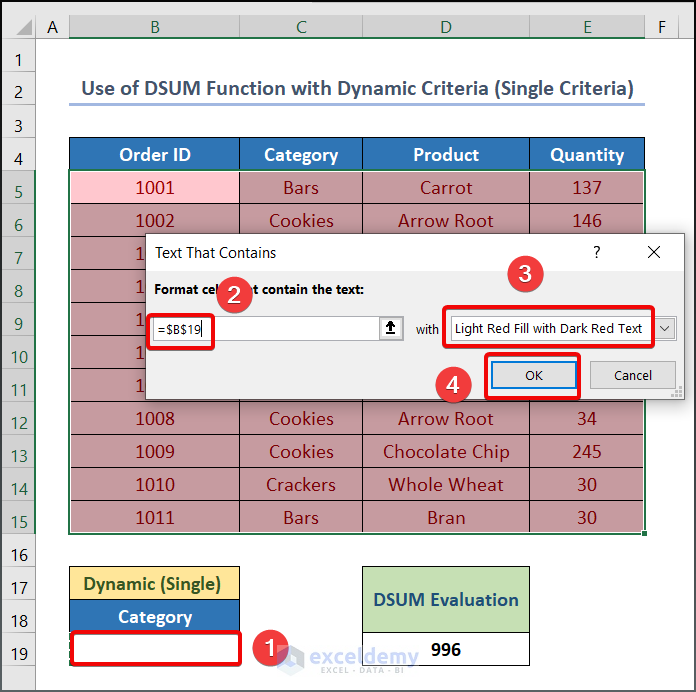Viewport: 696px width, 692px height.
Task: Click the empty criteria cell B19
Action: 155,649
